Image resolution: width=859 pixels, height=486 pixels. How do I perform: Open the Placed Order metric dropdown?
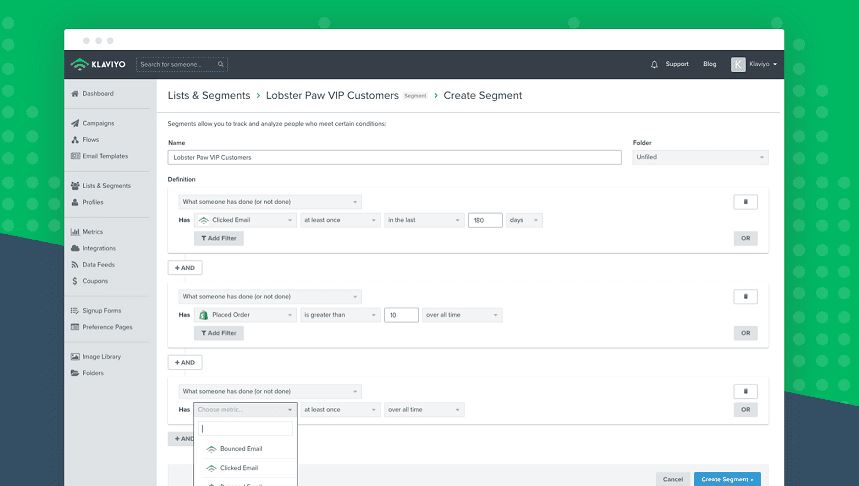pos(245,315)
